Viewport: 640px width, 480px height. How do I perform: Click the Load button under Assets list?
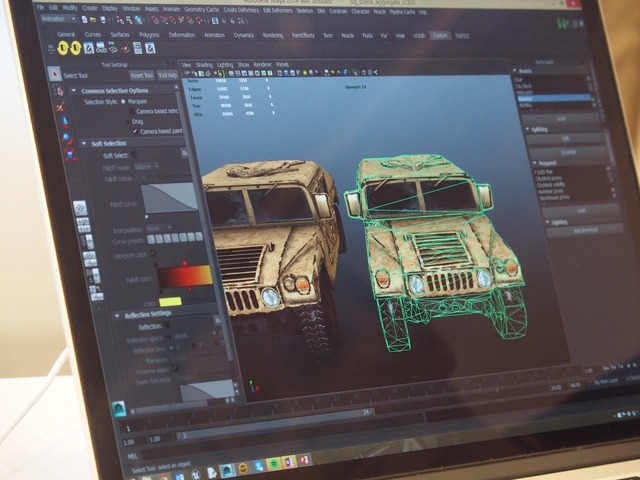[561, 119]
